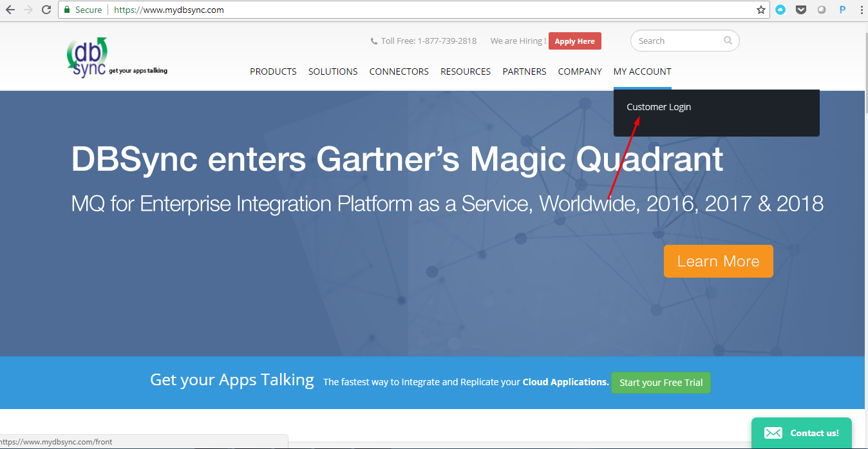Click the orange Learn More button
The height and width of the screenshot is (449, 868).
coord(718,261)
